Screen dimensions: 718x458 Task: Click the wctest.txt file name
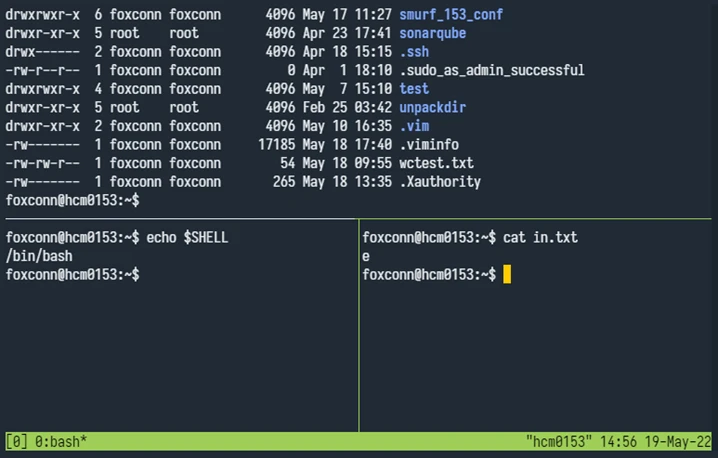[x=436, y=163]
